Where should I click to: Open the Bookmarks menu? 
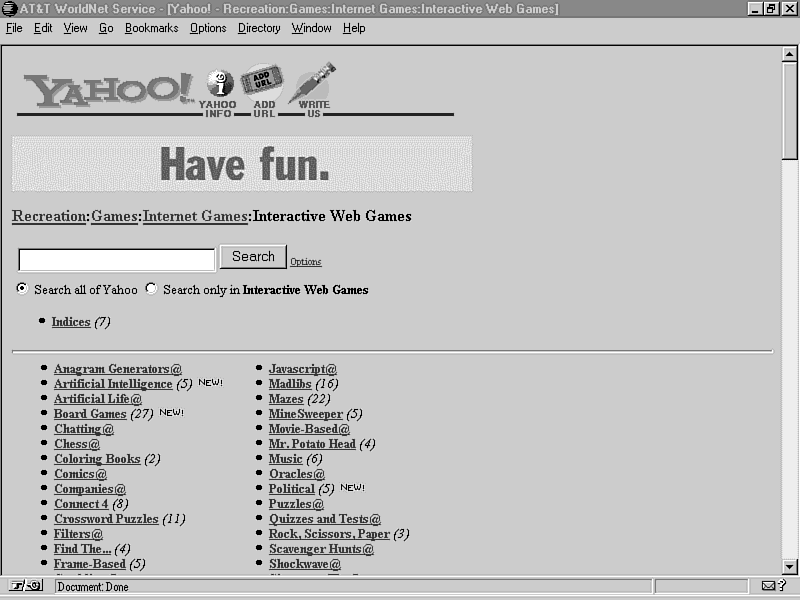tap(152, 28)
